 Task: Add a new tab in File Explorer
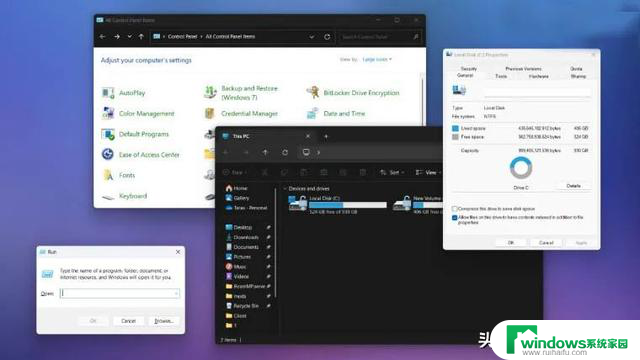[326, 136]
